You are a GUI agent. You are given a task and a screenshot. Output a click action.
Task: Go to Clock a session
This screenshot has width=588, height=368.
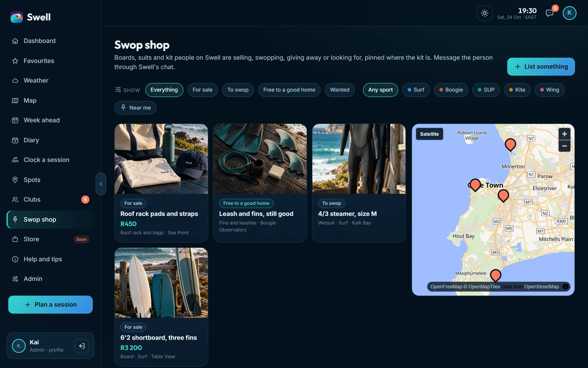tap(51, 160)
